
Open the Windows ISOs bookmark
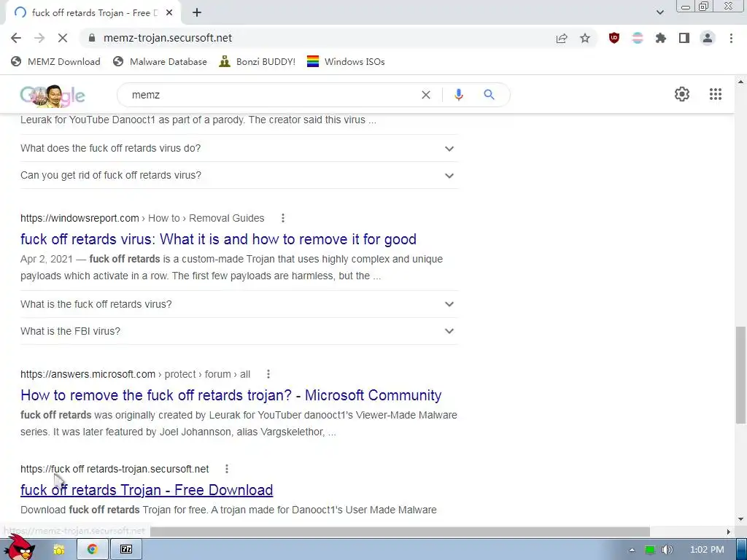coord(346,61)
